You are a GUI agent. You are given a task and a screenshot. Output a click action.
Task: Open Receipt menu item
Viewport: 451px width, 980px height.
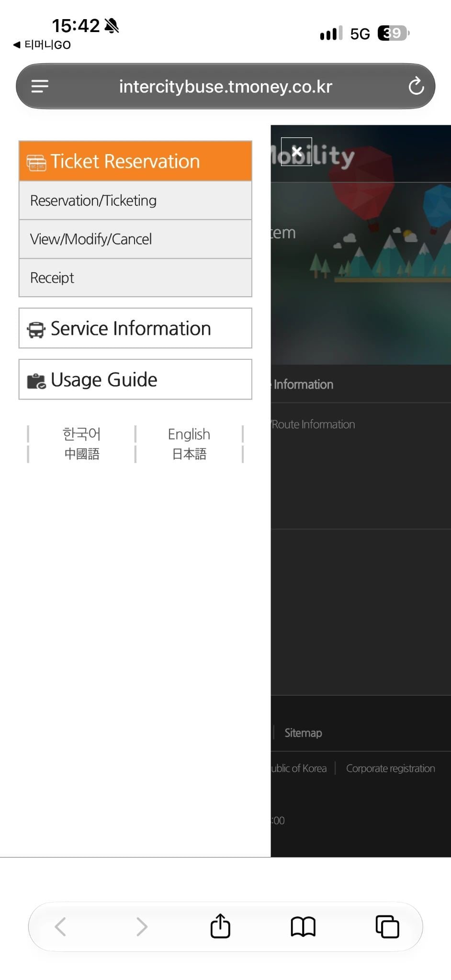(x=135, y=278)
